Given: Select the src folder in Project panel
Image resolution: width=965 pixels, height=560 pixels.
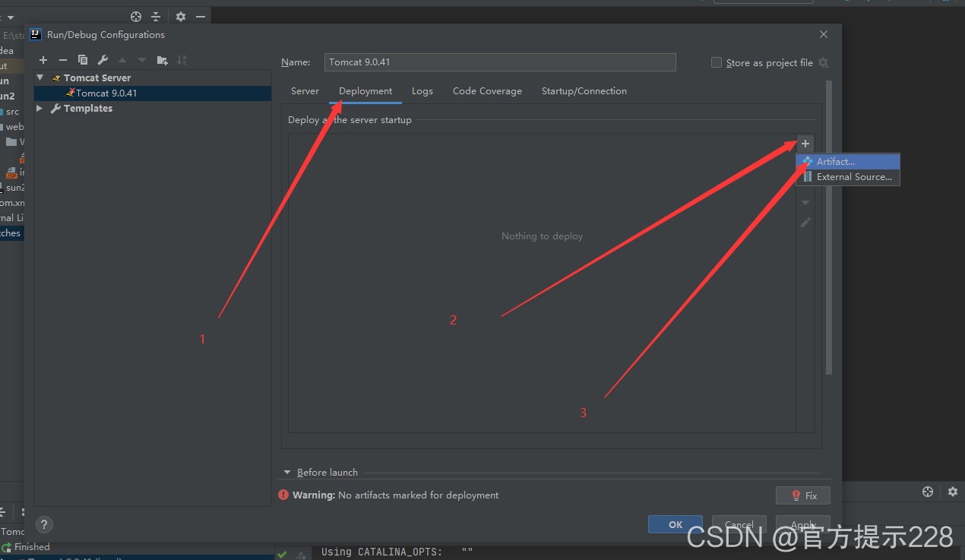Looking at the screenshot, I should pos(12,112).
